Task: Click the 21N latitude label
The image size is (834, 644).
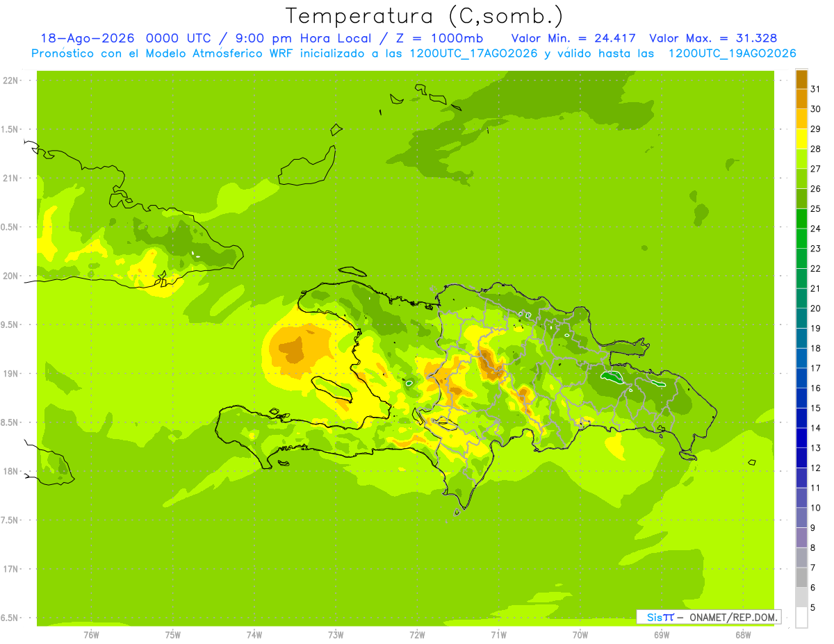Action: (12, 179)
